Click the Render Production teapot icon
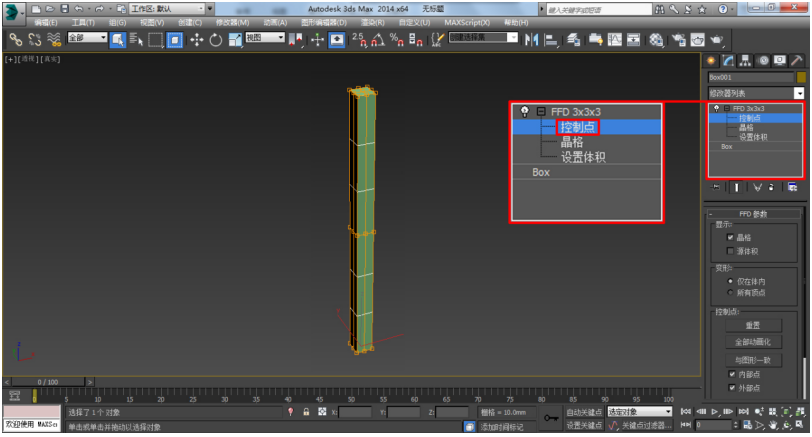812x437 pixels. (717, 40)
